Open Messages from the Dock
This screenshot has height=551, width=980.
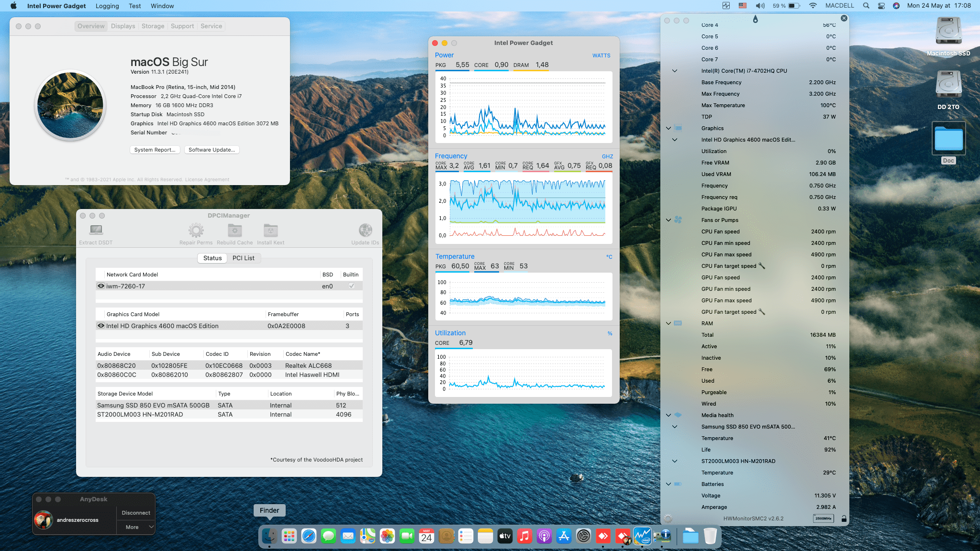pyautogui.click(x=328, y=536)
